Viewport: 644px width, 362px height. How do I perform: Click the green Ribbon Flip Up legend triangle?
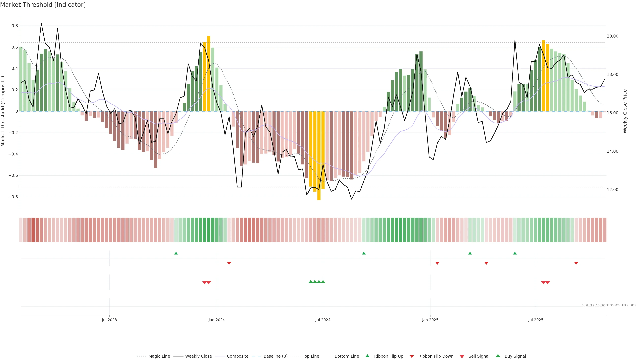point(367,356)
